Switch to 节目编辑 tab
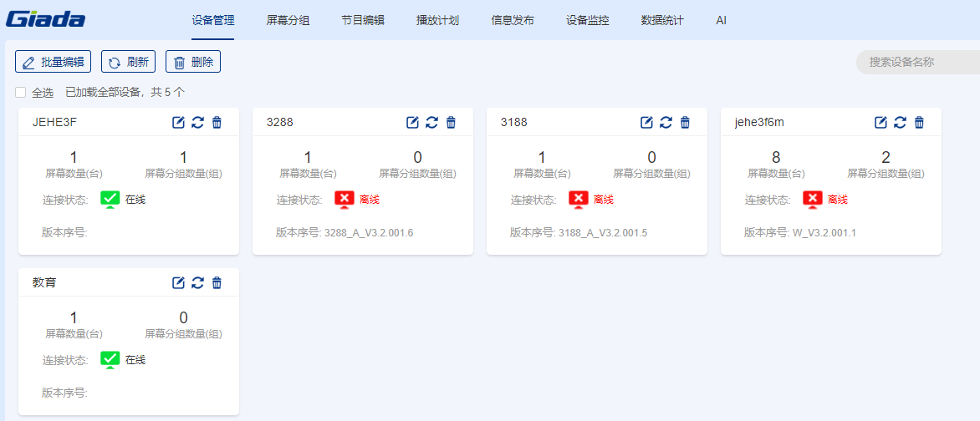The width and height of the screenshot is (980, 421). pos(363,20)
